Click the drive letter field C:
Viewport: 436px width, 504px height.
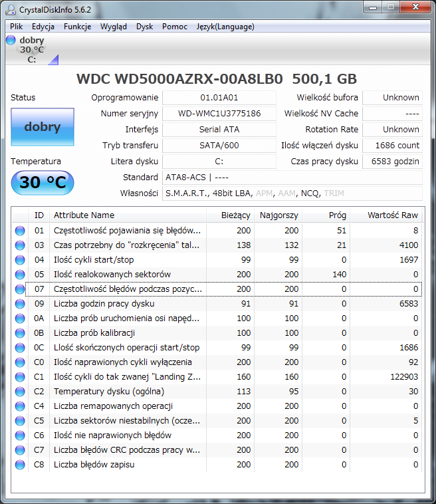(x=219, y=162)
